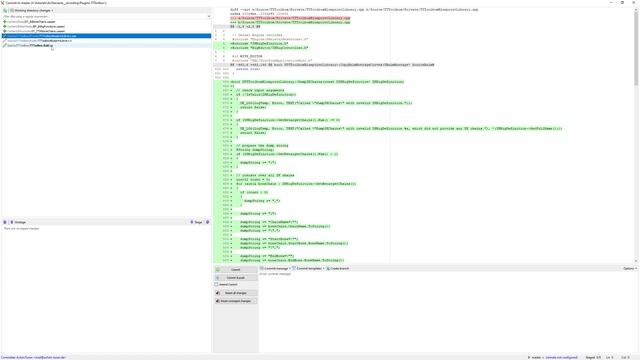Select the modified Build.cs file row
The height and width of the screenshot is (360, 640).
[107, 45]
